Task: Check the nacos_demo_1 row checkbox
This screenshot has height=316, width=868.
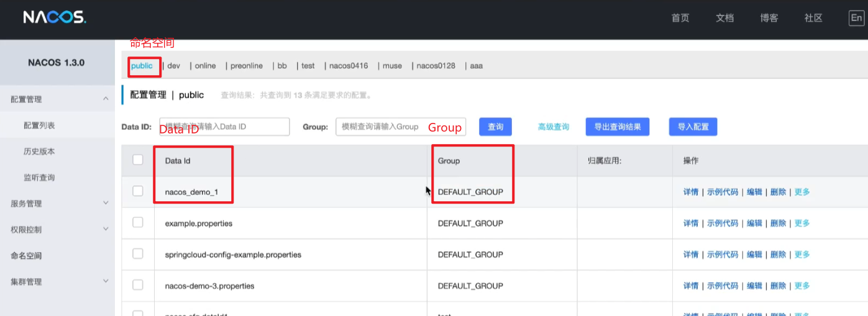Action: click(x=138, y=191)
